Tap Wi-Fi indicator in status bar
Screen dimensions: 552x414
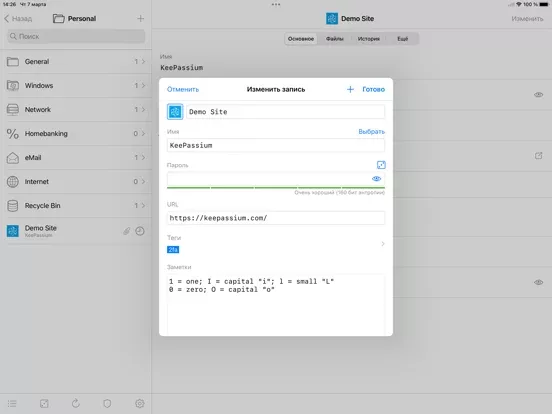coord(519,4)
